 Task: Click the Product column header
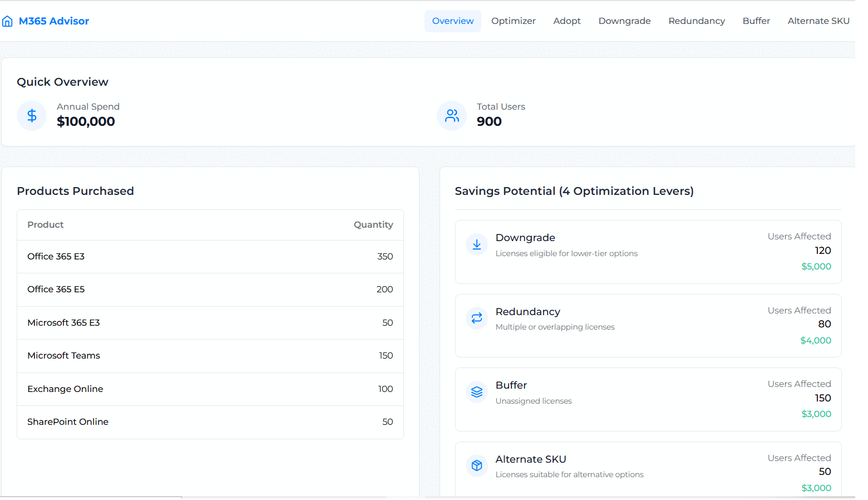click(46, 225)
